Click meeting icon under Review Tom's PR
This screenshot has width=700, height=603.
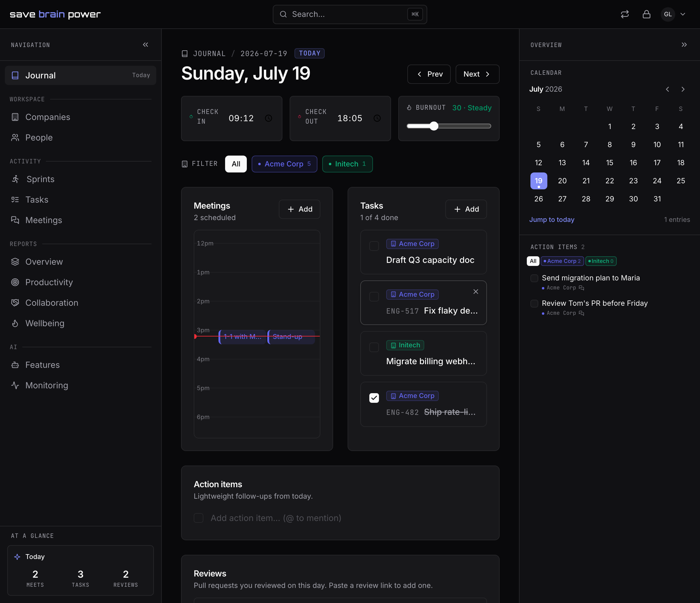[581, 313]
